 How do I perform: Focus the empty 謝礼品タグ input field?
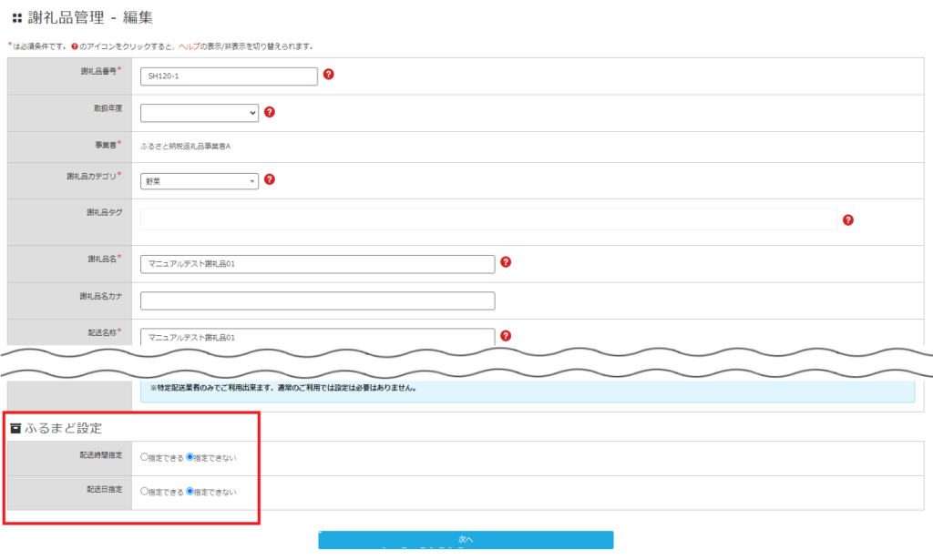tap(488, 219)
